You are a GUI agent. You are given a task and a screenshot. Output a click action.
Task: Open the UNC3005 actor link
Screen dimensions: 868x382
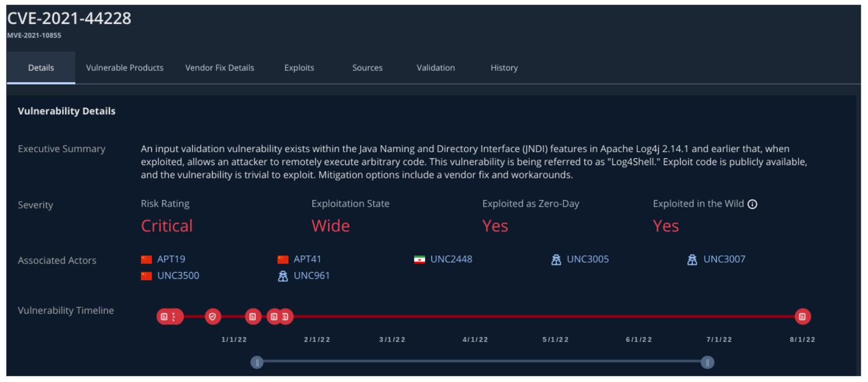[588, 259]
